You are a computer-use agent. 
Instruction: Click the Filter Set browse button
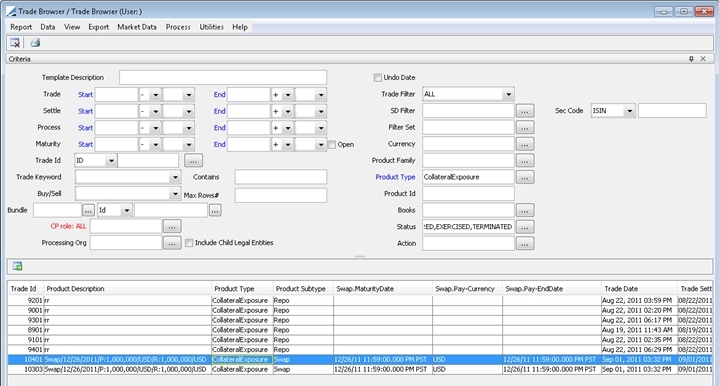pyautogui.click(x=525, y=127)
